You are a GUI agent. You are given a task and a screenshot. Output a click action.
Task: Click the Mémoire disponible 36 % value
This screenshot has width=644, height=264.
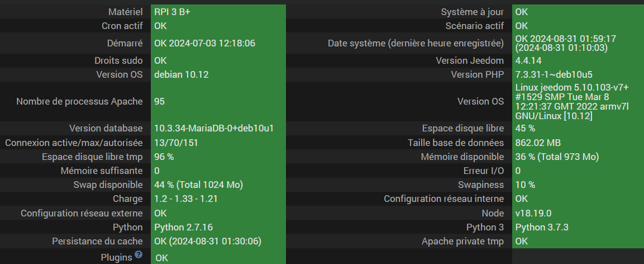[556, 157]
